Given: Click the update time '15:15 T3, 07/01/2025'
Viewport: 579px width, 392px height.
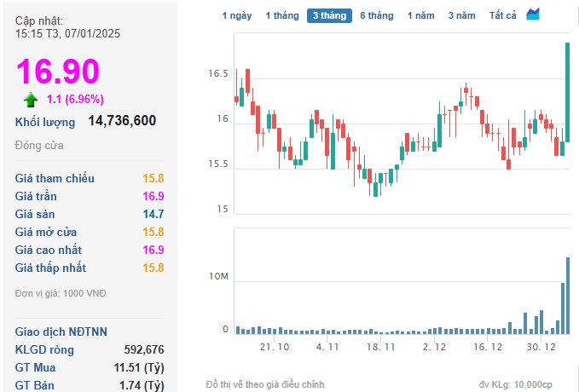Looking at the screenshot, I should tap(67, 33).
